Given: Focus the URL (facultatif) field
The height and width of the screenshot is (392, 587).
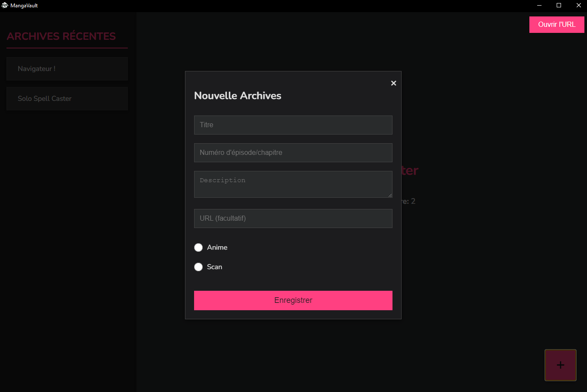Looking at the screenshot, I should point(293,218).
